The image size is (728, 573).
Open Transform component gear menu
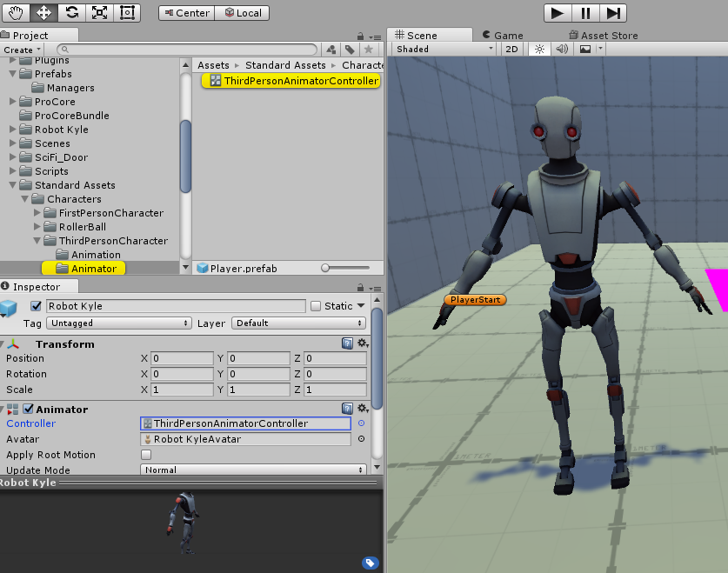click(363, 343)
